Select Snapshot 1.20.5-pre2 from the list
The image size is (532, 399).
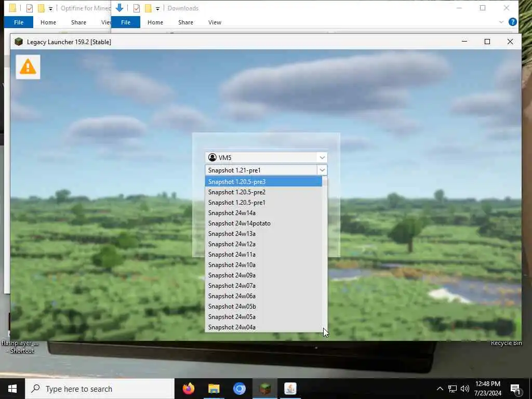click(x=263, y=192)
